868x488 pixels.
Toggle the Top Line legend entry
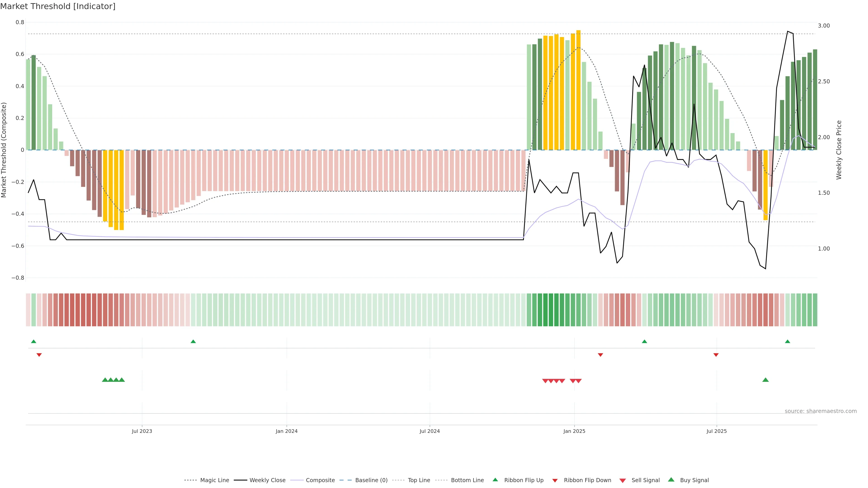tap(419, 480)
